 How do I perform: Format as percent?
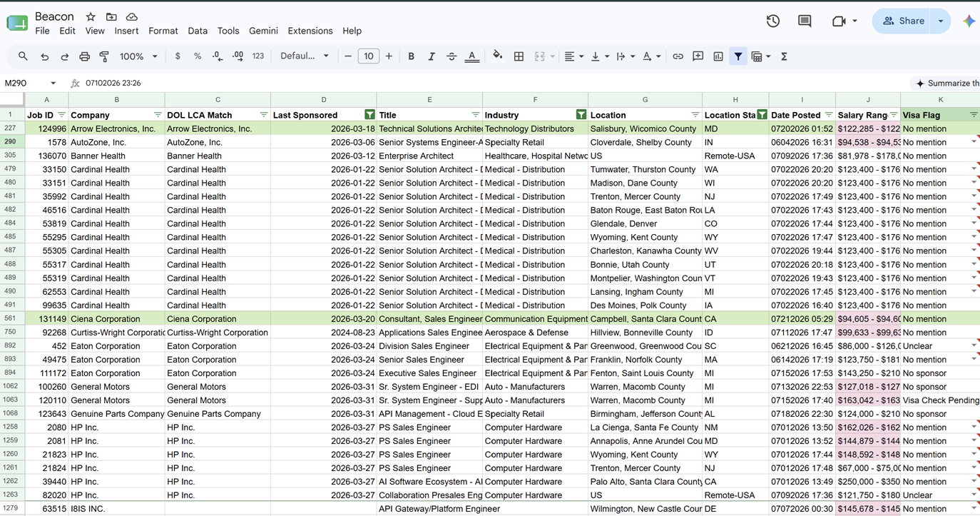click(198, 56)
